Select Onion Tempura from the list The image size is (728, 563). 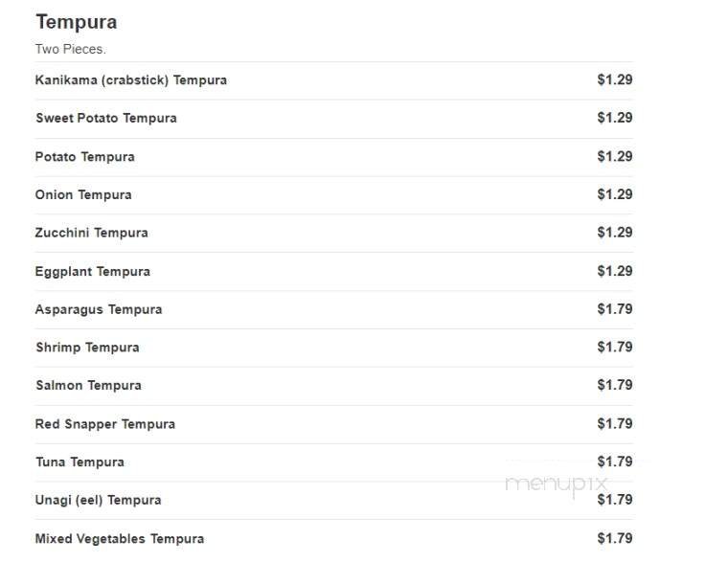pos(83,195)
